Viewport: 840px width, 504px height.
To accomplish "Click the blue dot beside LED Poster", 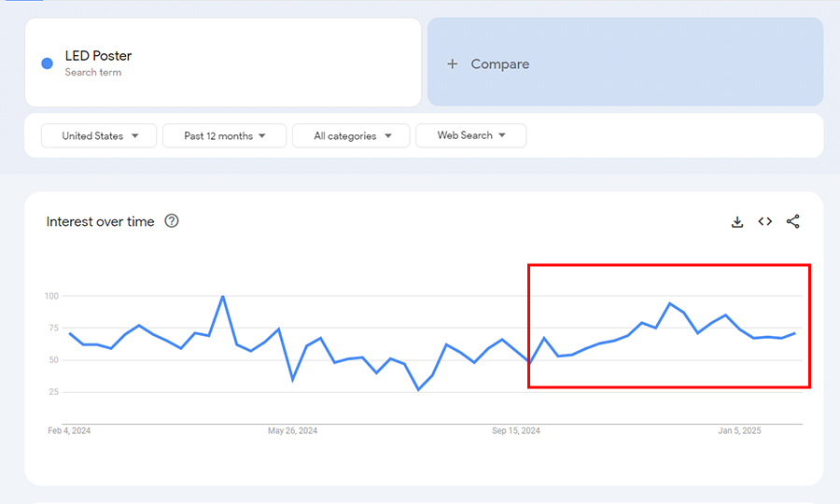I will [47, 63].
